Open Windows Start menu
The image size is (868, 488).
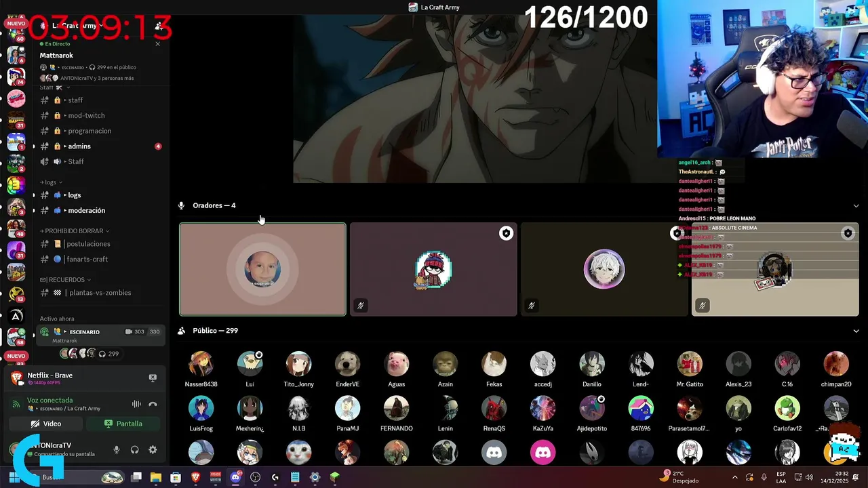pyautogui.click(x=14, y=477)
